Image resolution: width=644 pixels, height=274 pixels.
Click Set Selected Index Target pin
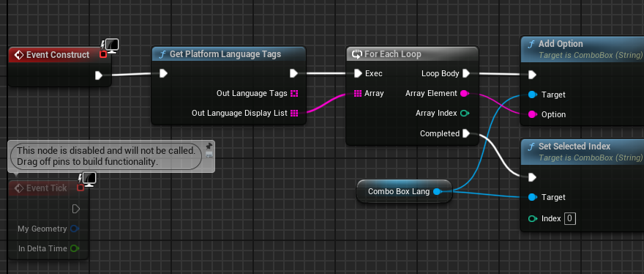[x=533, y=197]
